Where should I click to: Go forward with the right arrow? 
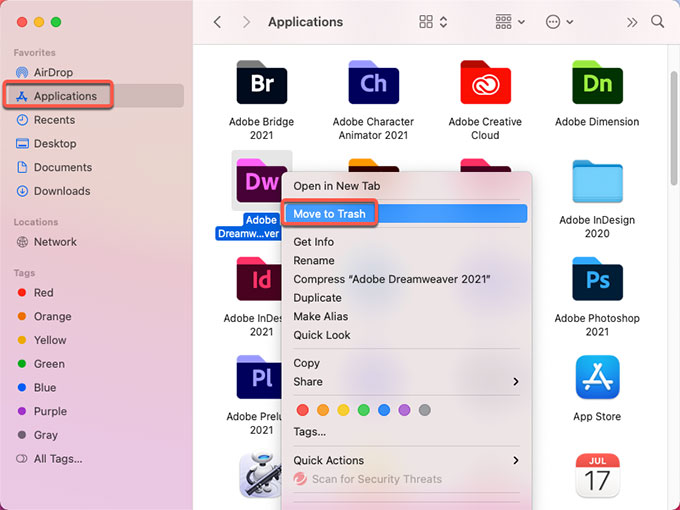246,22
